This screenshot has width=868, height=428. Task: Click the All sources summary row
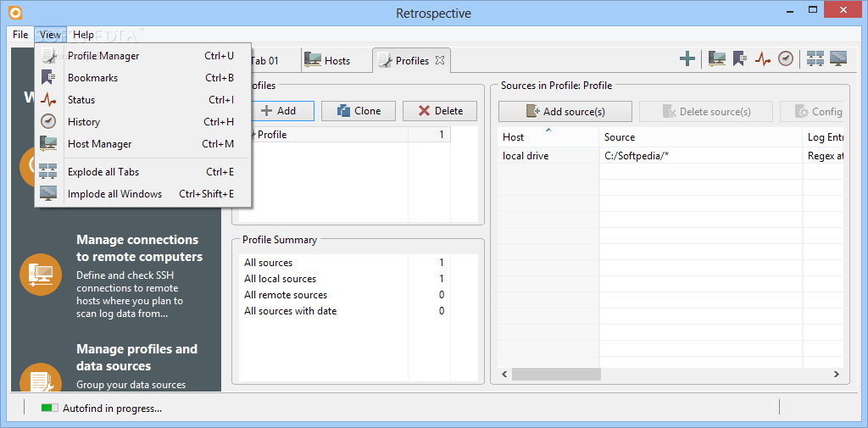pyautogui.click(x=344, y=263)
